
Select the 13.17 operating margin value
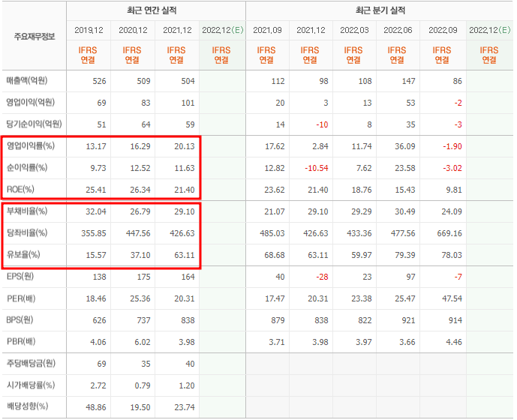click(96, 146)
